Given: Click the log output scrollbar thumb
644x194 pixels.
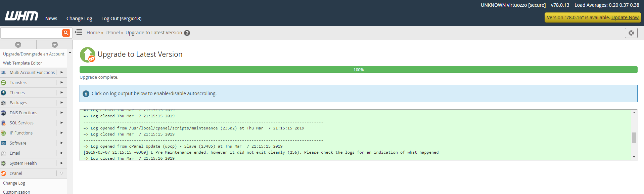Looking at the screenshot, I should pos(634,138).
